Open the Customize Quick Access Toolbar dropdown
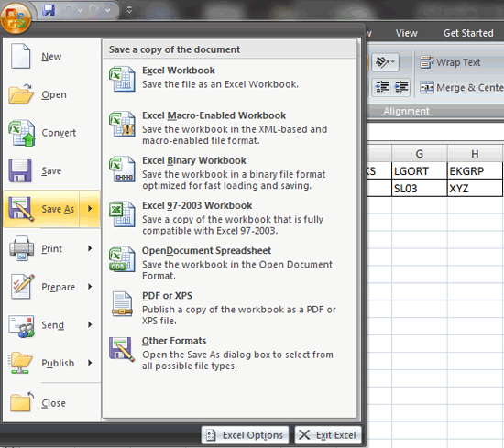 (x=129, y=10)
